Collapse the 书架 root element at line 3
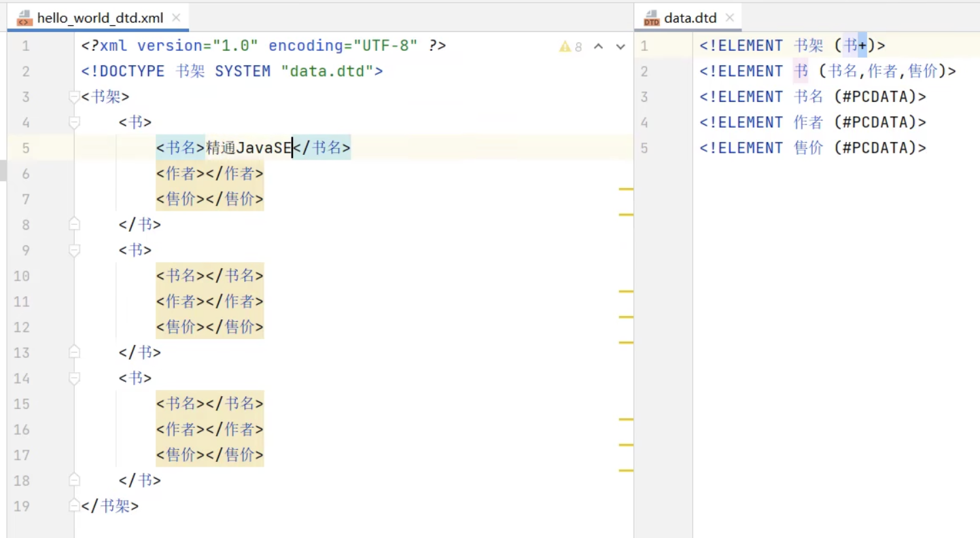980x538 pixels. coord(75,97)
